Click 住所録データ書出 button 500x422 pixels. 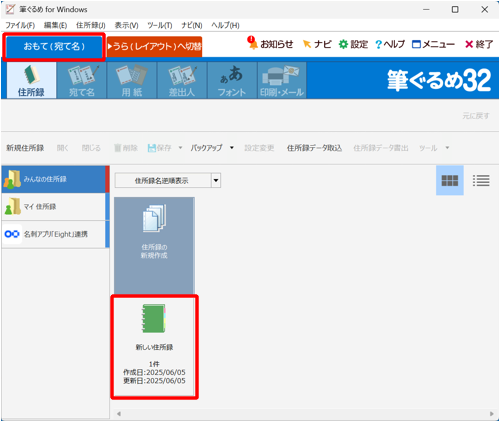pyautogui.click(x=381, y=148)
